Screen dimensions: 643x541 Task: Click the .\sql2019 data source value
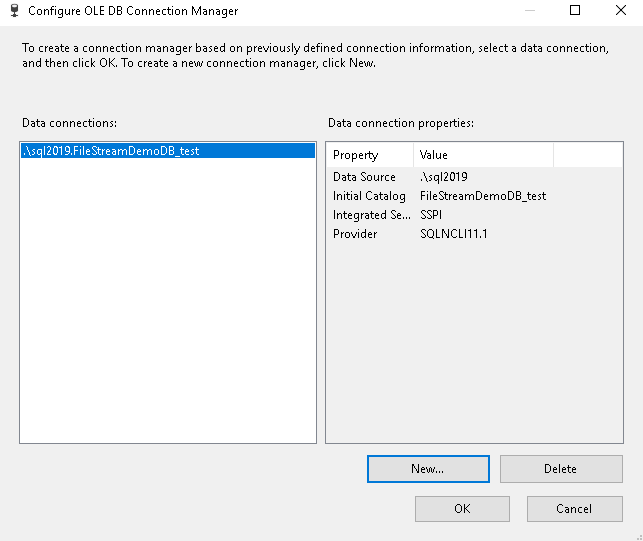[444, 177]
